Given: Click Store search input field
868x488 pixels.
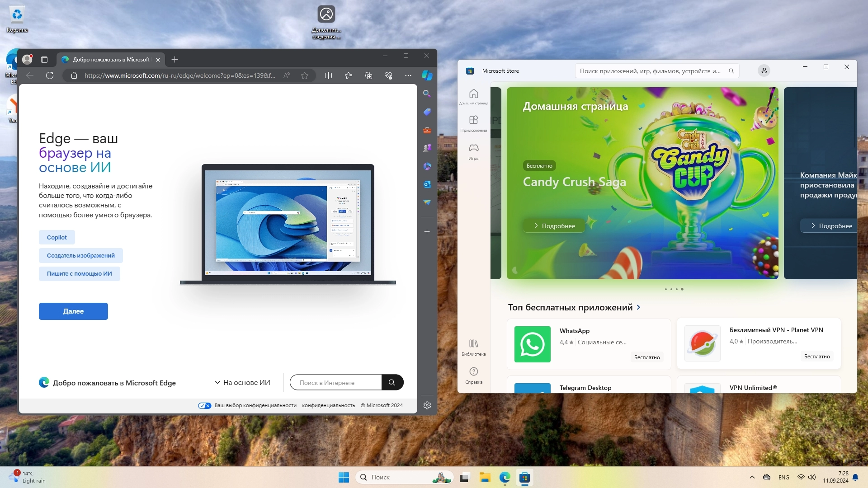Looking at the screenshot, I should click(650, 71).
